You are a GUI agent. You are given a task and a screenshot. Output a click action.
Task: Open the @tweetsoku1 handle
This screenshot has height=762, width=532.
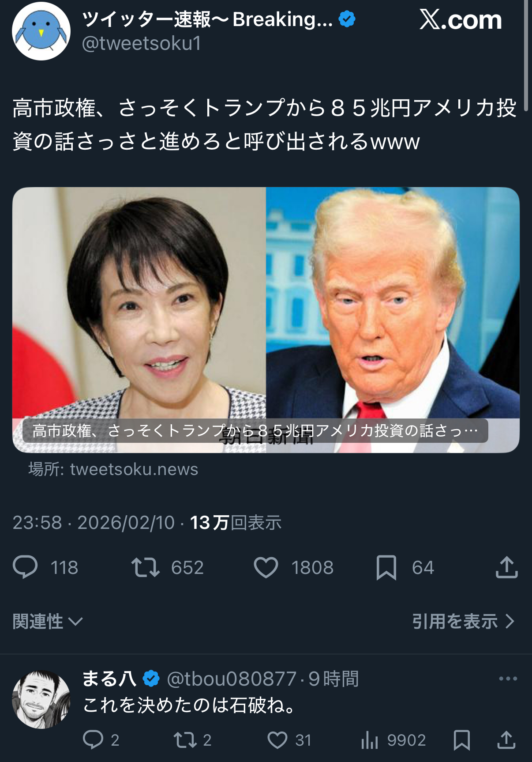pos(142,43)
